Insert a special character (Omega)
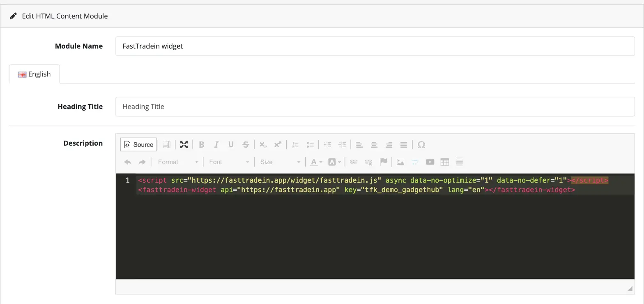Image resolution: width=644 pixels, height=304 pixels. 421,144
